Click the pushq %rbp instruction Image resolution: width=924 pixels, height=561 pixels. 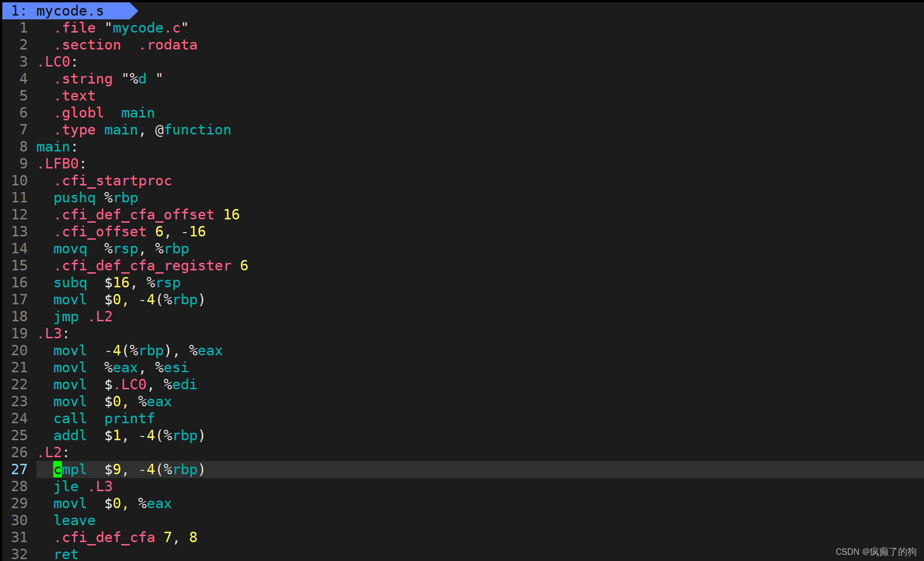[x=96, y=198]
